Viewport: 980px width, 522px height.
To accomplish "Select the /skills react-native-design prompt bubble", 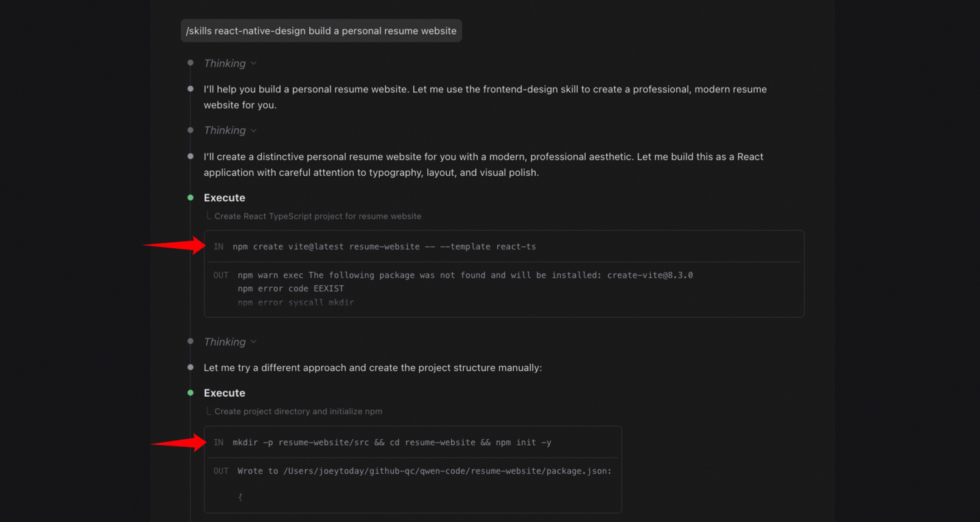I will pos(321,31).
